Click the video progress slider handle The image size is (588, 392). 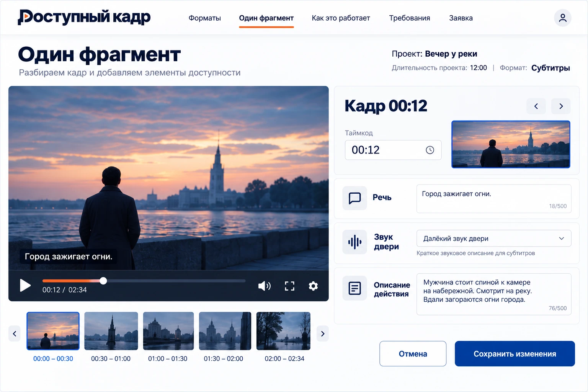pyautogui.click(x=103, y=281)
